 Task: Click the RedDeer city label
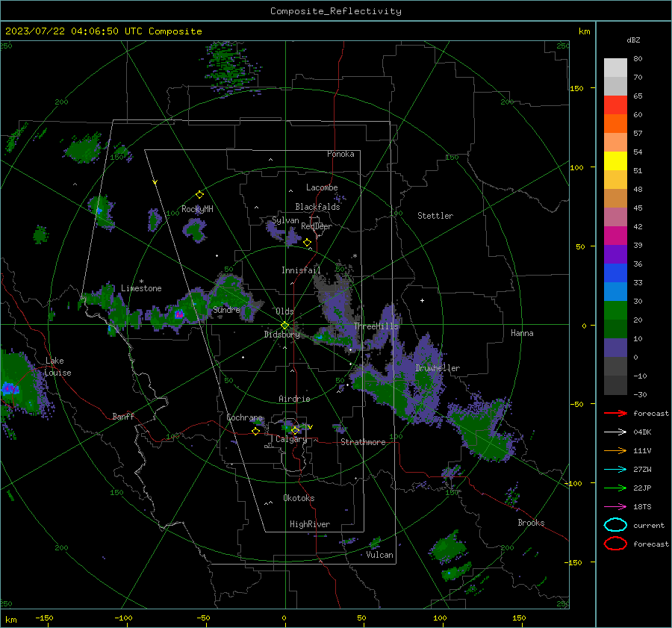[317, 226]
